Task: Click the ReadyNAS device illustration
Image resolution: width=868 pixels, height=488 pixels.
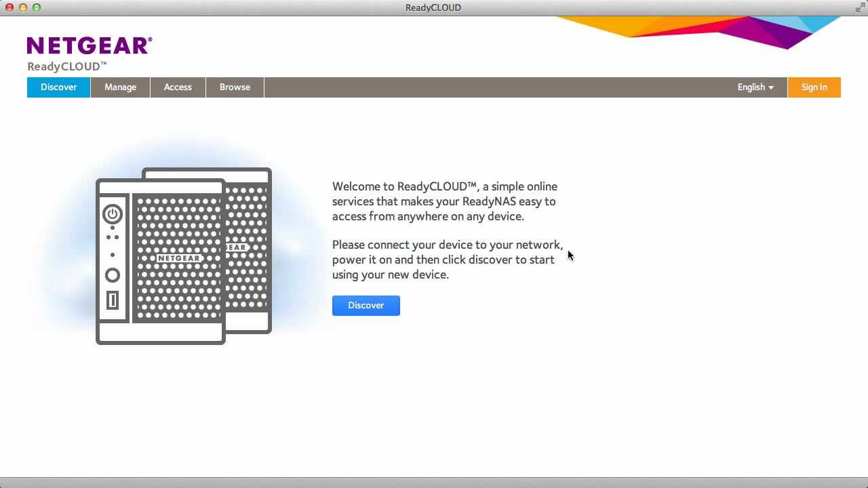Action: pos(184,256)
